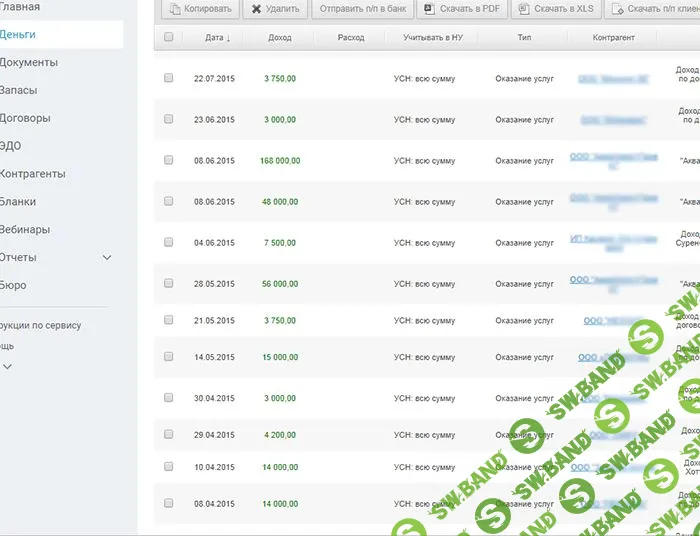Click the sort arrow next to Дата header

[x=228, y=38]
